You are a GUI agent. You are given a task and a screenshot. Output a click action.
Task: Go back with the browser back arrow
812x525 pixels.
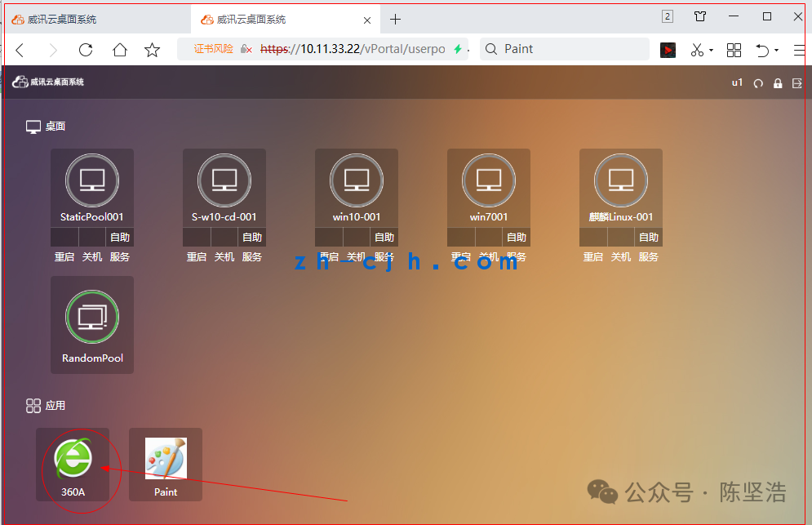(x=20, y=50)
